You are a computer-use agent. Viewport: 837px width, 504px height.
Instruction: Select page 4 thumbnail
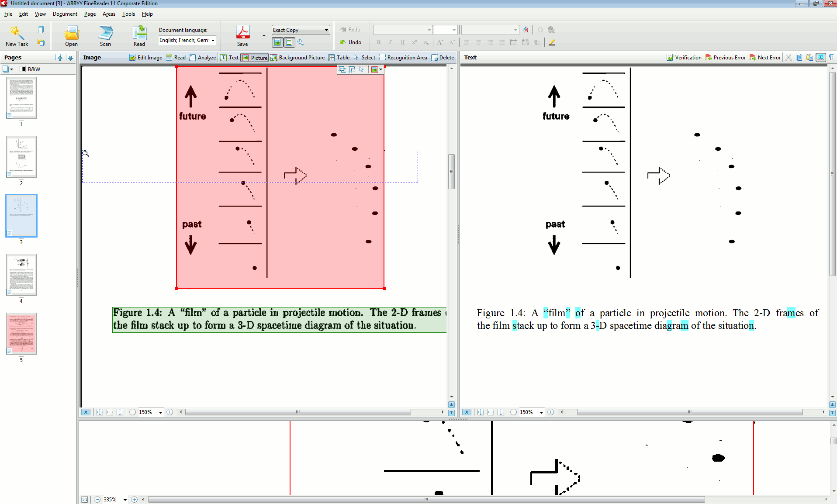pos(21,275)
